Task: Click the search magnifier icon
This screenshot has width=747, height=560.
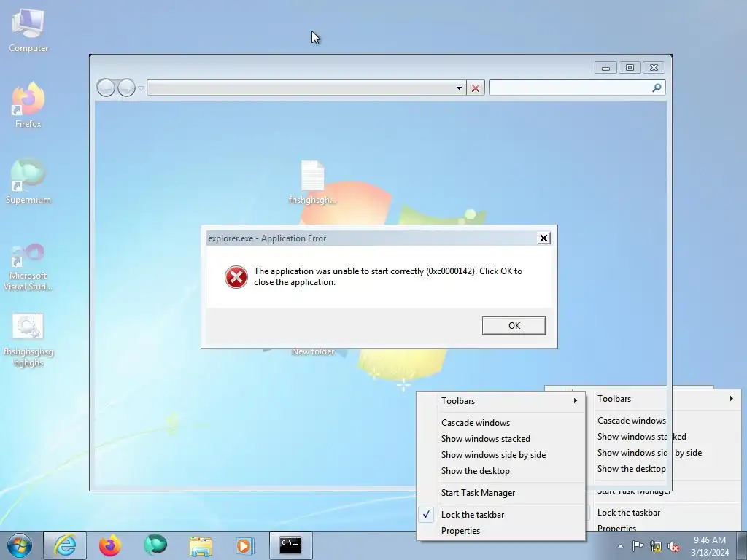Action: tap(657, 87)
